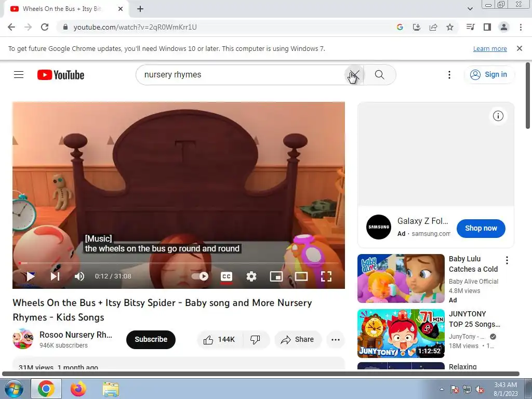Click the tray volume icon
Screen dimensions: 532x399
click(x=480, y=389)
